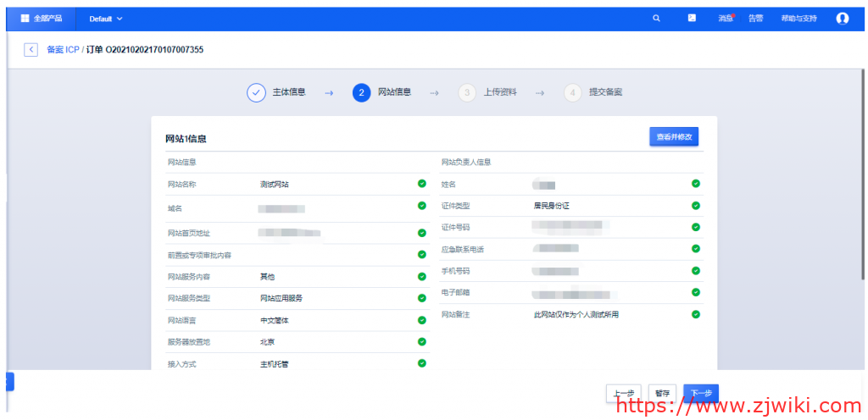Click green check for 网站服务类型 row
This screenshot has height=420, width=868.
pyautogui.click(x=422, y=298)
